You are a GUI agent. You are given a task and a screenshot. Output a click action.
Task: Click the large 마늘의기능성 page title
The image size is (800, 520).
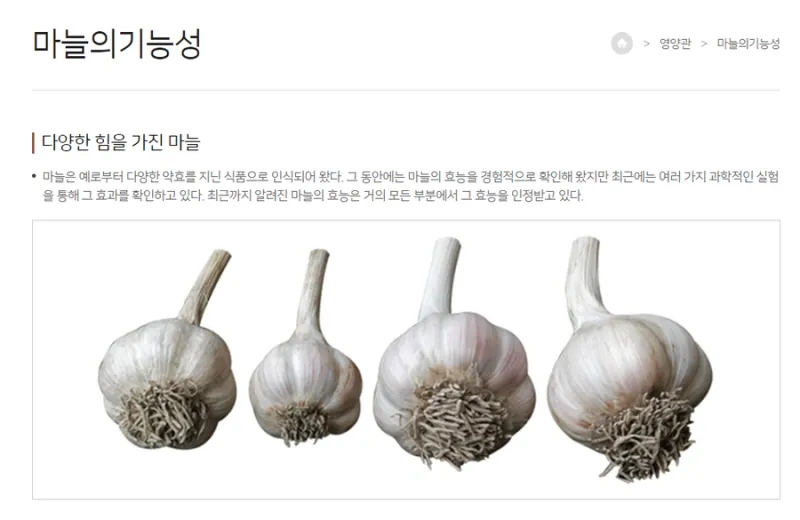117,44
